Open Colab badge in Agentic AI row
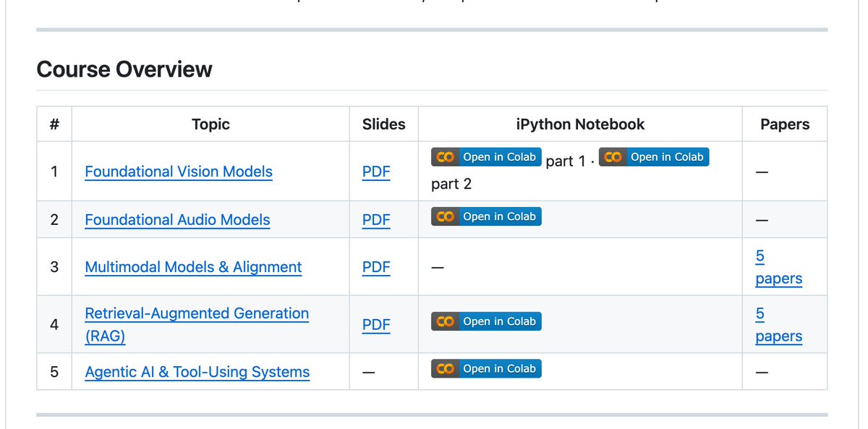The width and height of the screenshot is (868, 429). click(x=486, y=368)
